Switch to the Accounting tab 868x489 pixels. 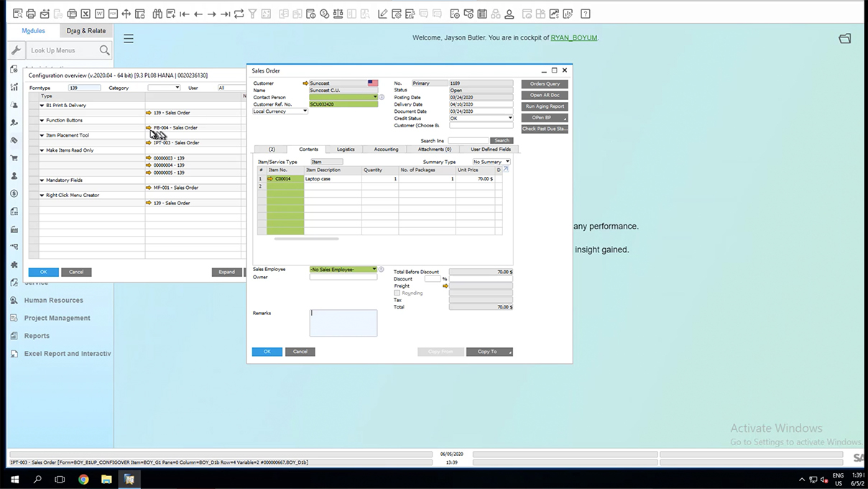pos(386,150)
